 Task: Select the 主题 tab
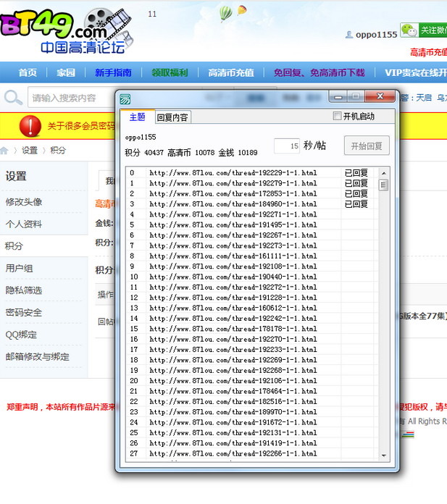[137, 117]
